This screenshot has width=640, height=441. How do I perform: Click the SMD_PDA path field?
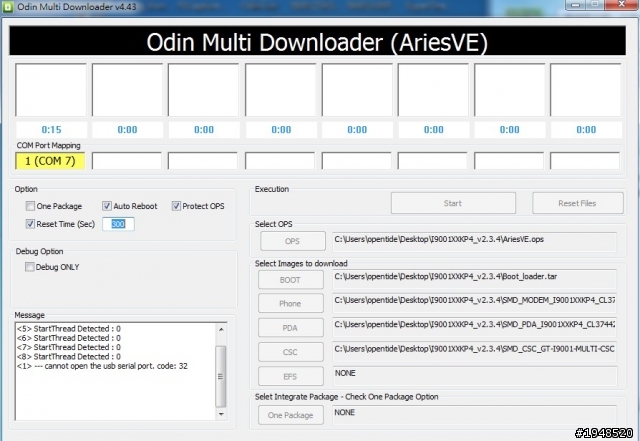[475, 327]
